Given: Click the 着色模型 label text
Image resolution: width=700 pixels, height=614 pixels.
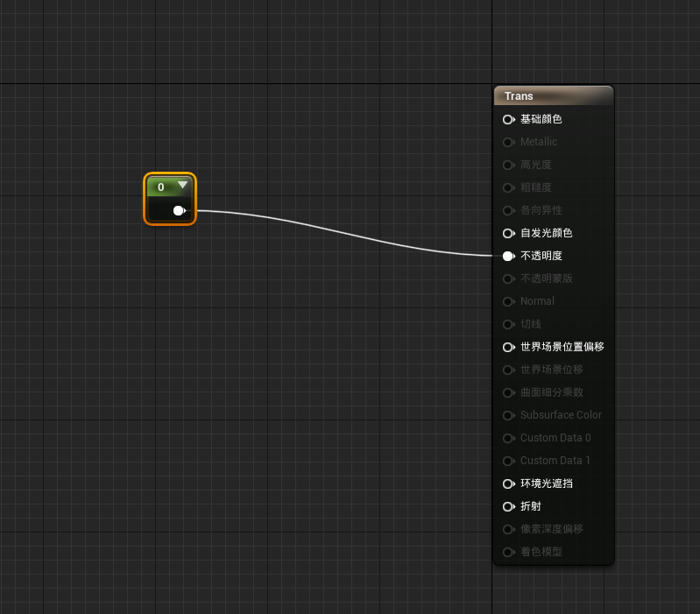Looking at the screenshot, I should (x=541, y=552).
